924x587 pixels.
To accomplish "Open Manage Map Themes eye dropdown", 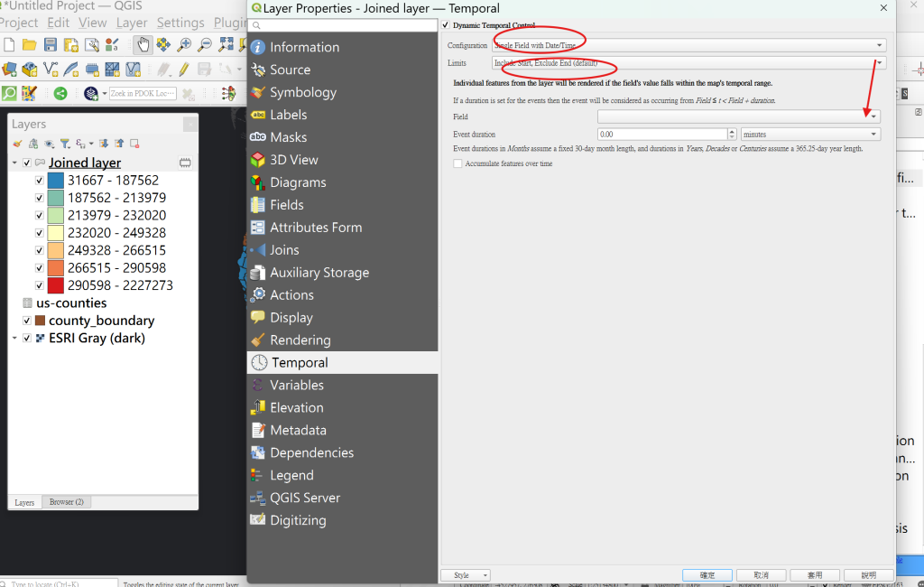I will coord(50,144).
